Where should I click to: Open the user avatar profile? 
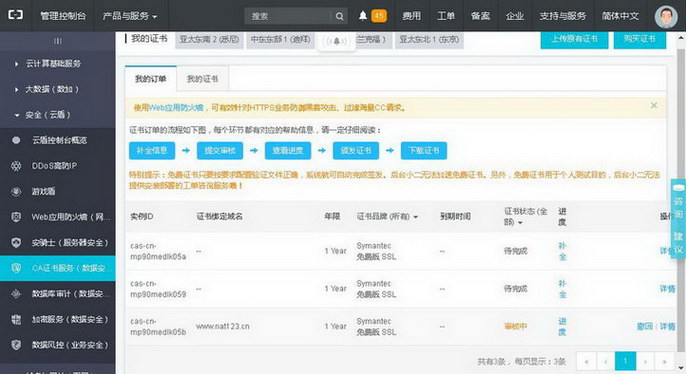[666, 16]
